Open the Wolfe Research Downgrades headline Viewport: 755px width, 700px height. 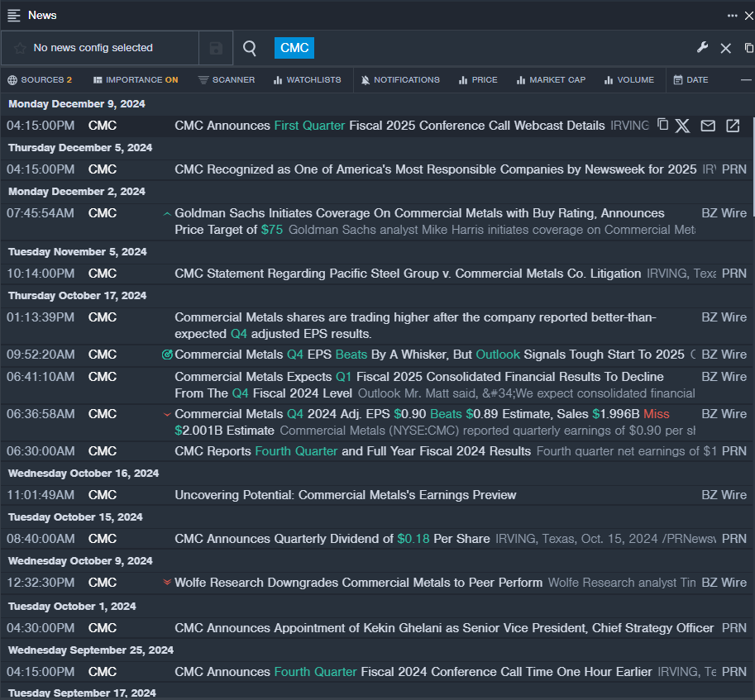[358, 583]
